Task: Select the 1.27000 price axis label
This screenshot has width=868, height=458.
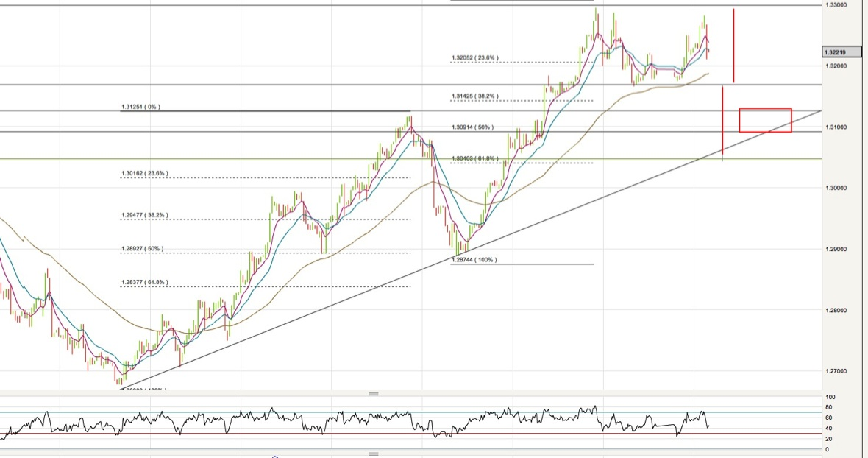Action: pos(836,371)
